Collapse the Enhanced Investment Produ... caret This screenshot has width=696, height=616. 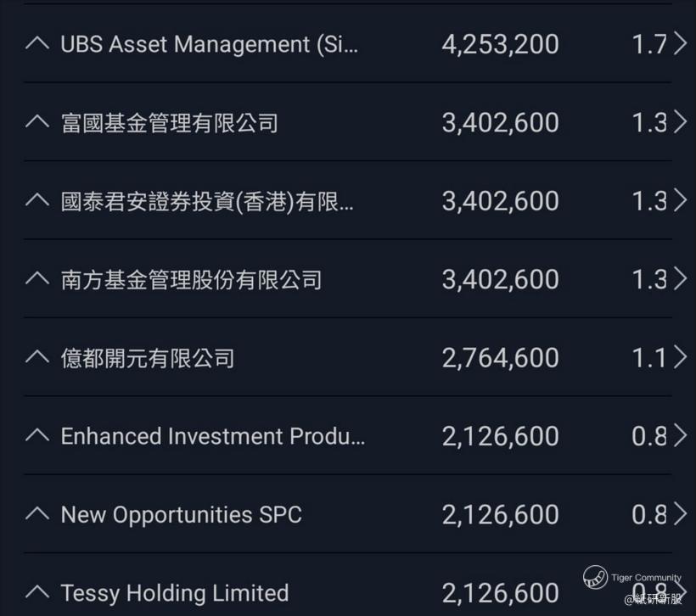(x=37, y=435)
